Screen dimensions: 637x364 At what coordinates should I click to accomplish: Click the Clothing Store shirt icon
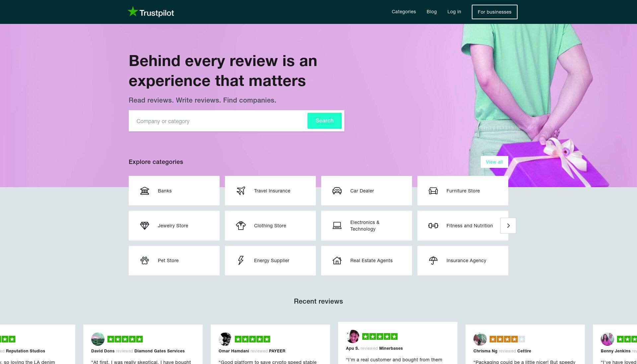[241, 226]
